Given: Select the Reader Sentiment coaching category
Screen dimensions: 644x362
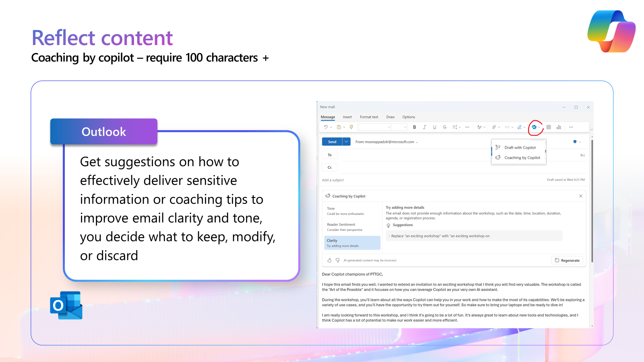Looking at the screenshot, I should point(353,227).
